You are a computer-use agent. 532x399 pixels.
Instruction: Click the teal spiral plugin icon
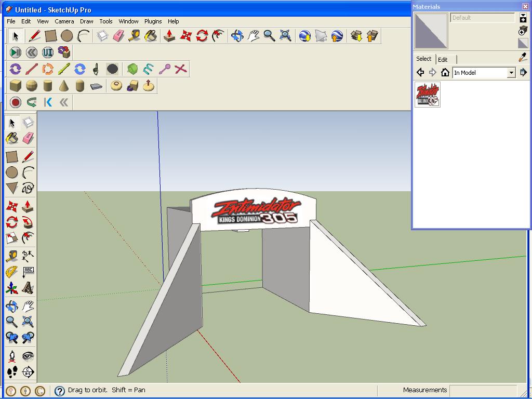click(x=148, y=69)
